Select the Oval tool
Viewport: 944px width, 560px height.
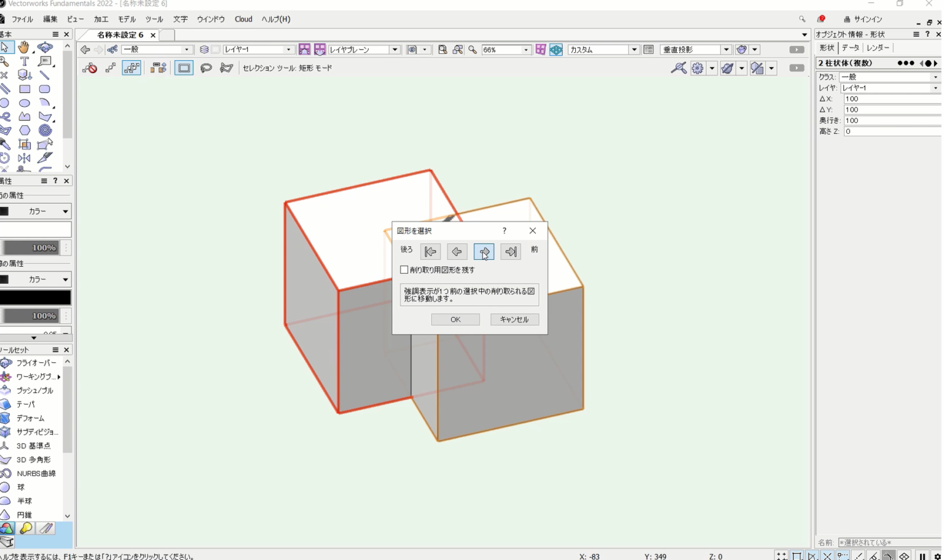(24, 103)
